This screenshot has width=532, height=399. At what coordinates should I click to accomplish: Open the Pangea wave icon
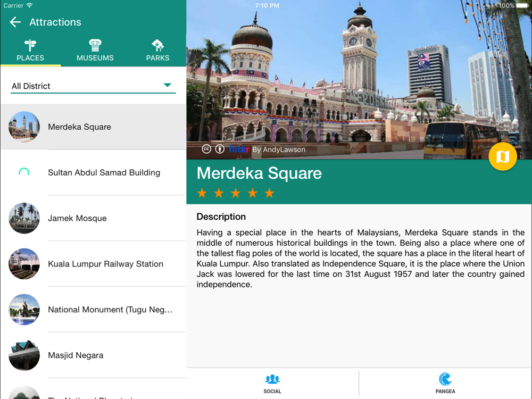445,379
